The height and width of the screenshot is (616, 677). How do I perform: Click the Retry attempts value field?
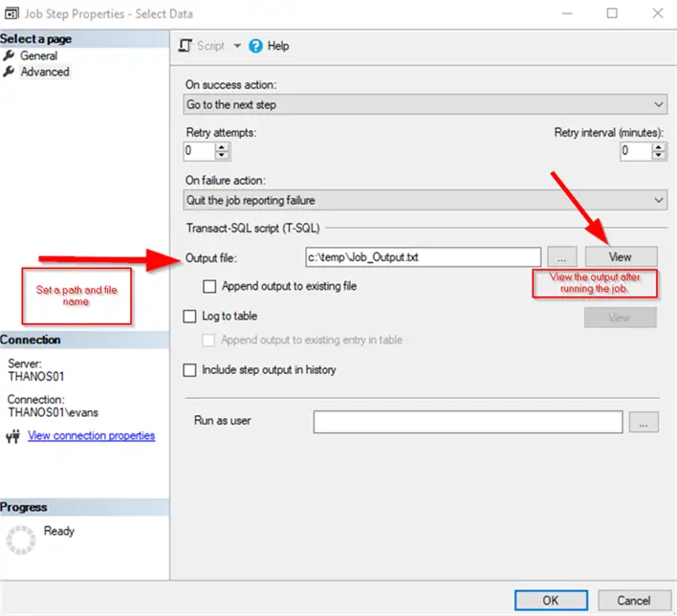[200, 151]
